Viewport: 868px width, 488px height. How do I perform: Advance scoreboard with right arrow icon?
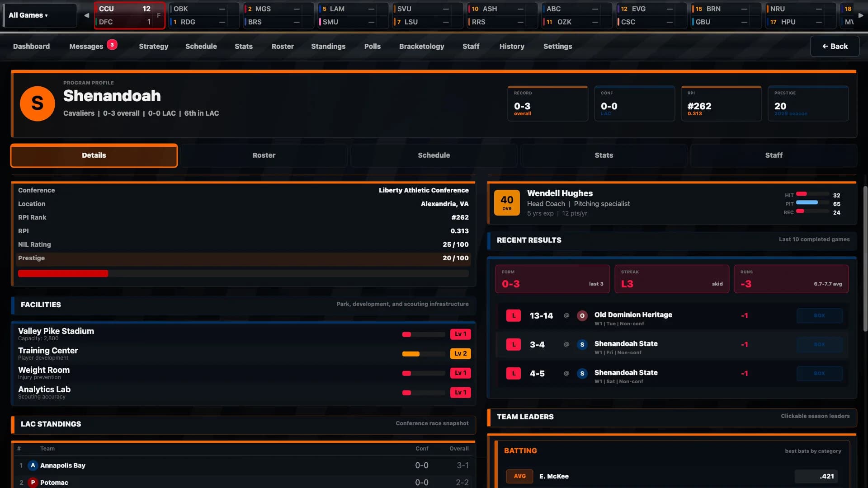(861, 15)
